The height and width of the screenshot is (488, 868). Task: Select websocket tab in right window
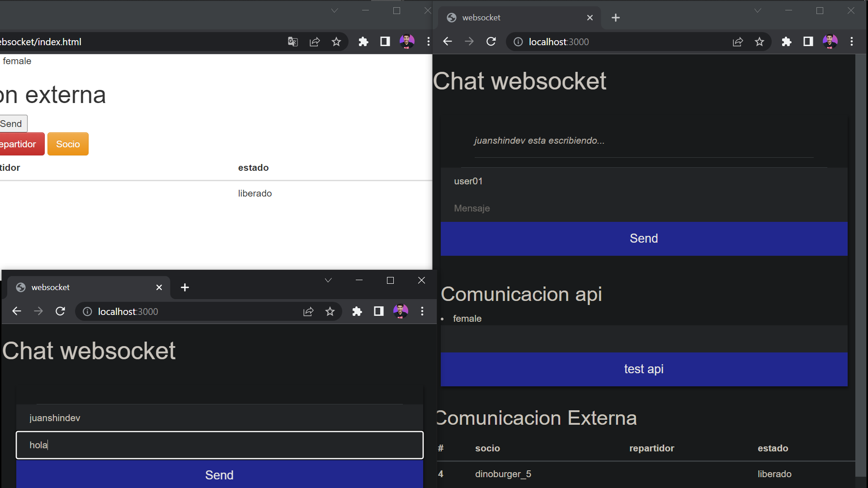(519, 18)
